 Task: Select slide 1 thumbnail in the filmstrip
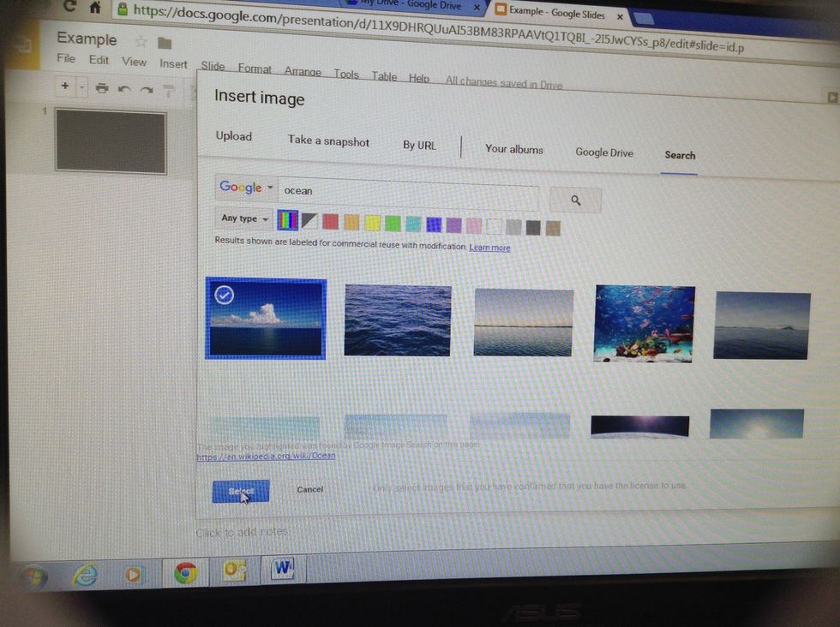tap(111, 142)
